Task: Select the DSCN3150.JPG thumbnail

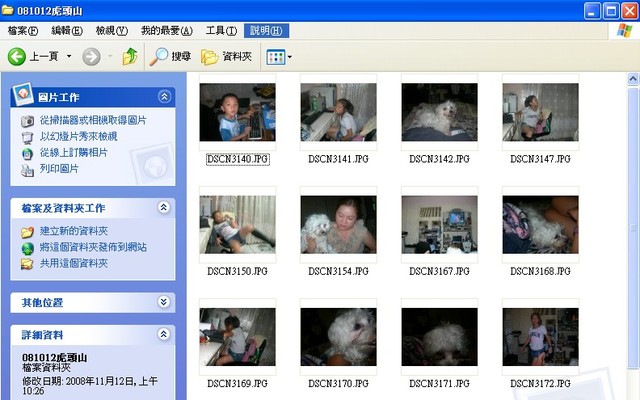Action: tap(238, 224)
